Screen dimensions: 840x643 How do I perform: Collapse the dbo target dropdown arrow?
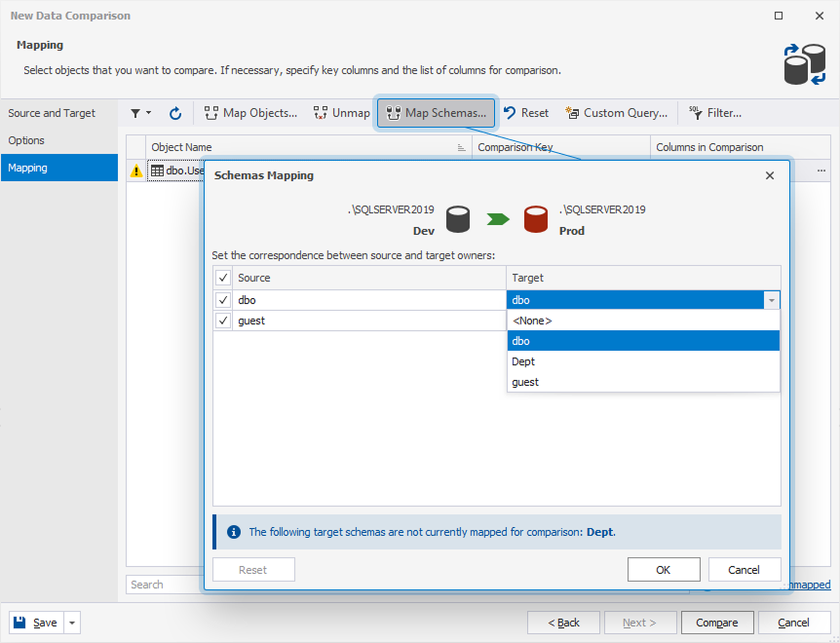pos(771,301)
